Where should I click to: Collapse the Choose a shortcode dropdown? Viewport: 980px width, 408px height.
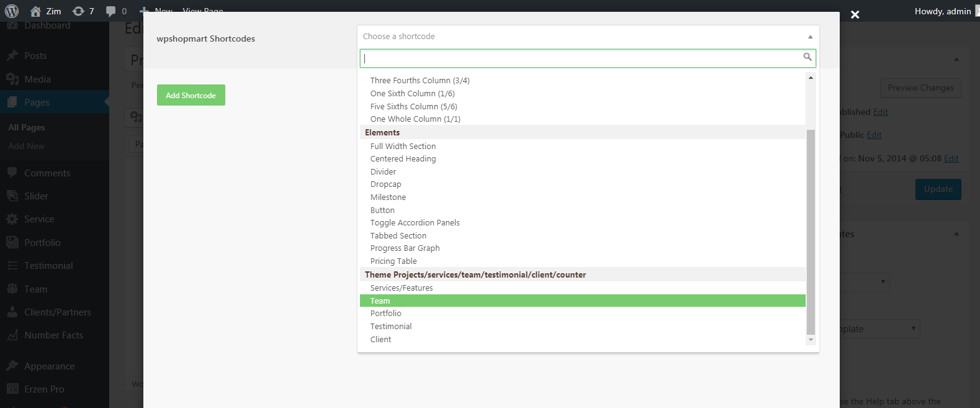810,37
